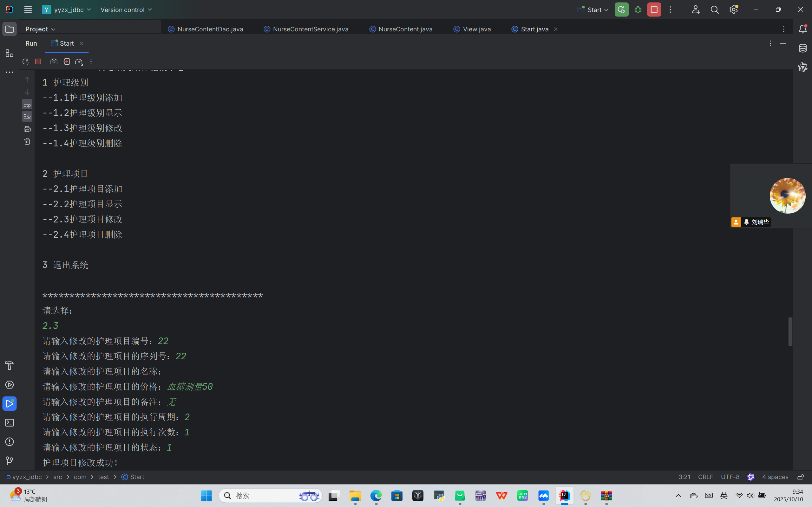812x507 pixels.
Task: Open the Terminal tool window
Action: [x=10, y=423]
